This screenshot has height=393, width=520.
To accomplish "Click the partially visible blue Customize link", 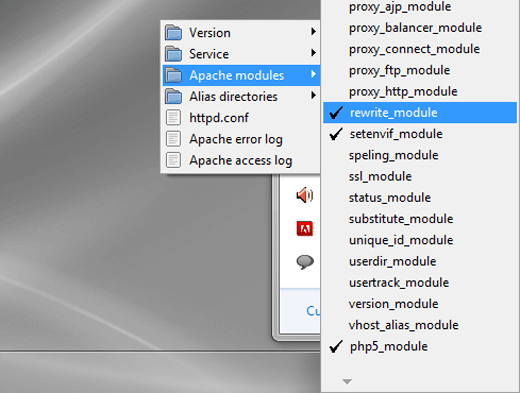I will pyautogui.click(x=313, y=311).
